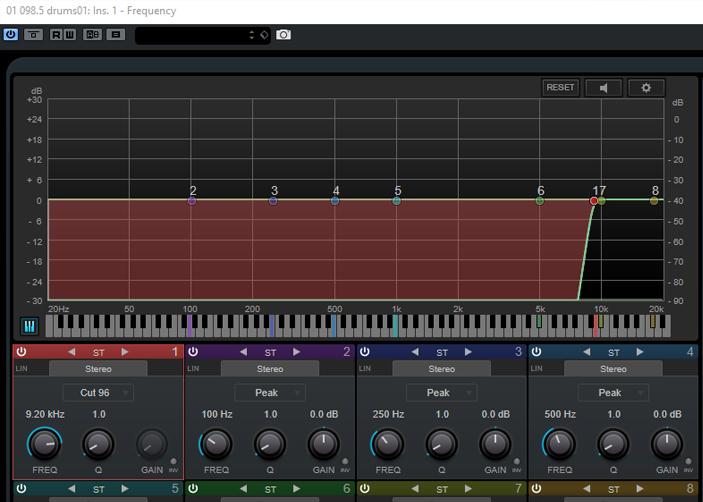This screenshot has width=703, height=502.
Task: Toggle band 3 power button on/off
Action: tap(365, 352)
